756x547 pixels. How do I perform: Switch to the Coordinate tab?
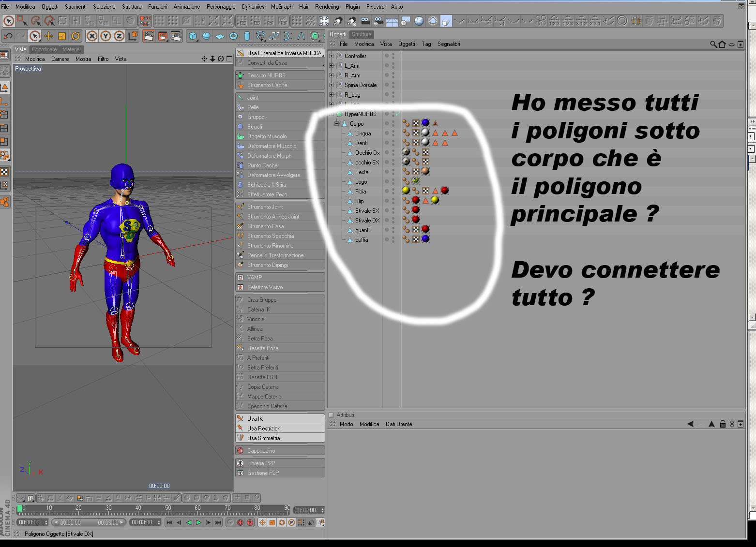[45, 49]
